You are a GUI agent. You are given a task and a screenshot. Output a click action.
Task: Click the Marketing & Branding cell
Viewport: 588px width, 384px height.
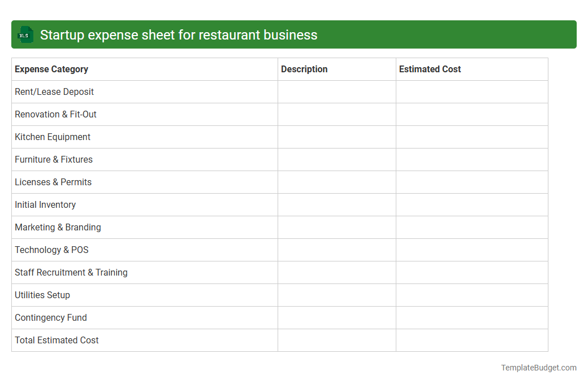pos(58,227)
